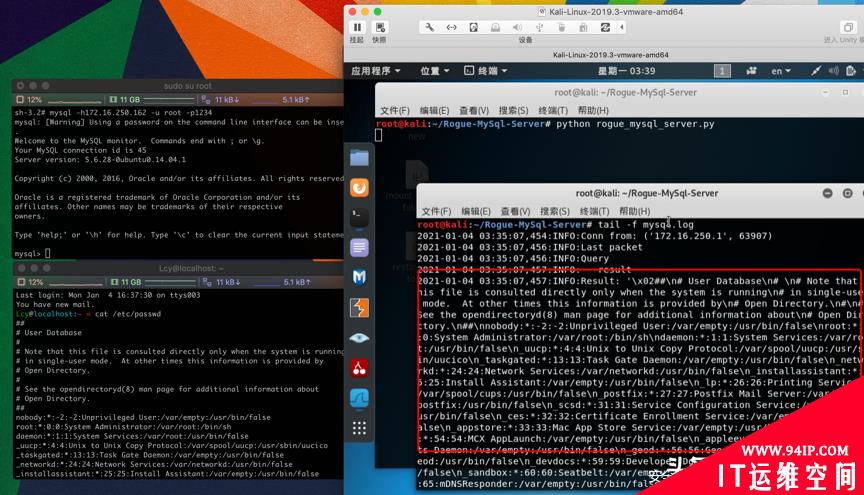Launch Metasploit from the Kali dock
The width and height of the screenshot is (864, 495).
click(359, 277)
